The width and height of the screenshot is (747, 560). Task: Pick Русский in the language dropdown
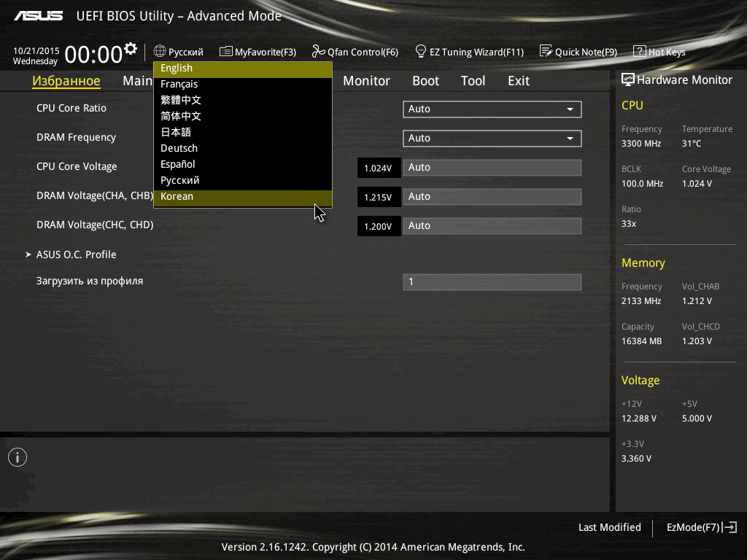(242, 181)
